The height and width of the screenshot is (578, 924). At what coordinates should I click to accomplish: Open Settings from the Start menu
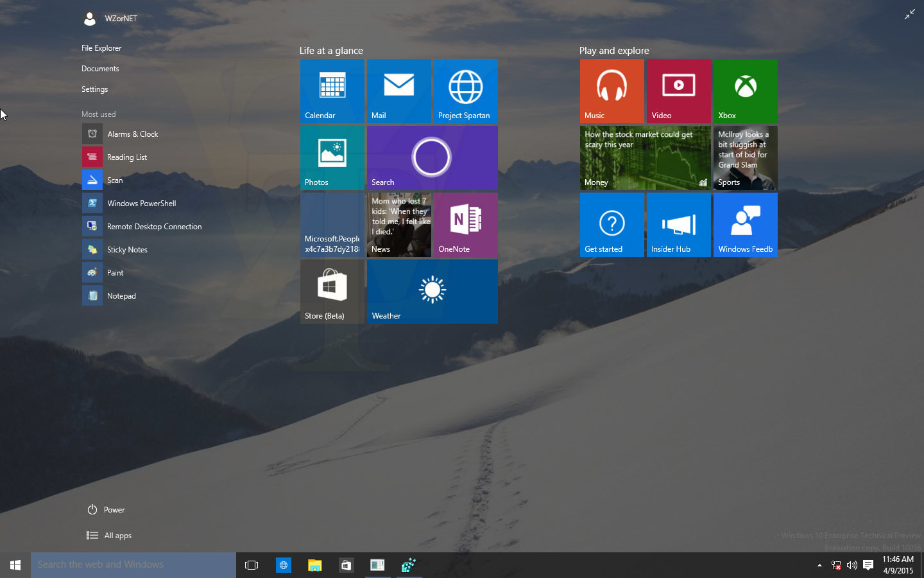(x=95, y=89)
